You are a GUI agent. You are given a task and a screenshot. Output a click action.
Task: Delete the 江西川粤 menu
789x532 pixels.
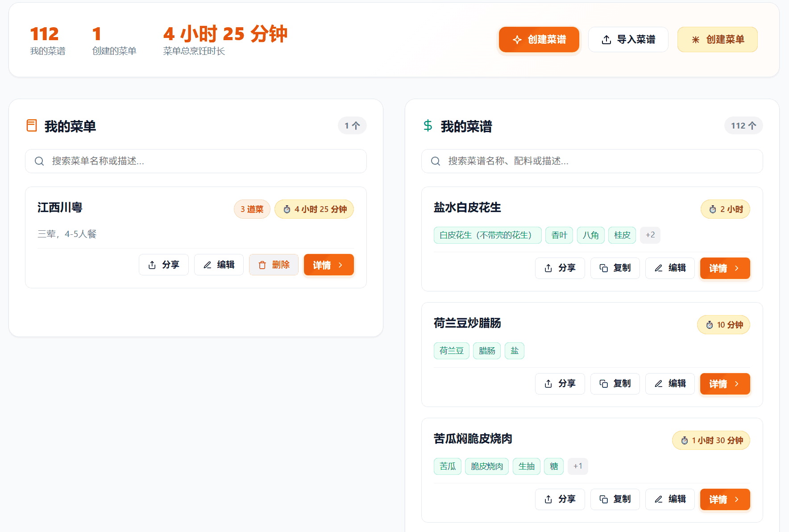coord(274,265)
